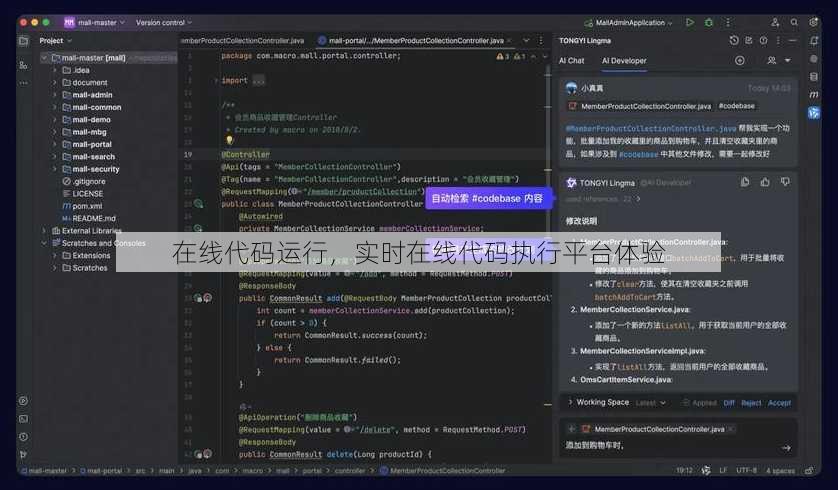Click the 4 spaces indent indicator

(780, 470)
